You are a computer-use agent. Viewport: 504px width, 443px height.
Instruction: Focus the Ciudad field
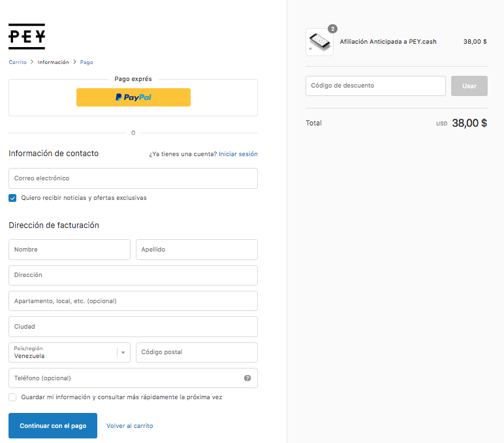point(133,327)
